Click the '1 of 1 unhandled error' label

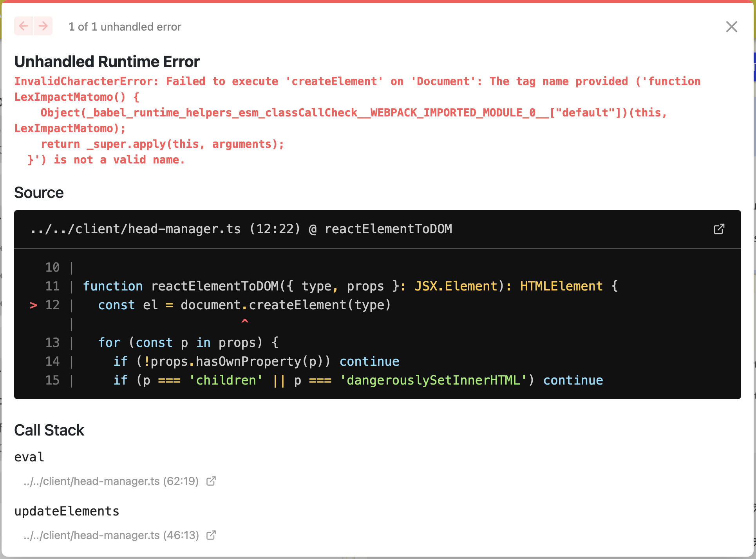point(125,27)
